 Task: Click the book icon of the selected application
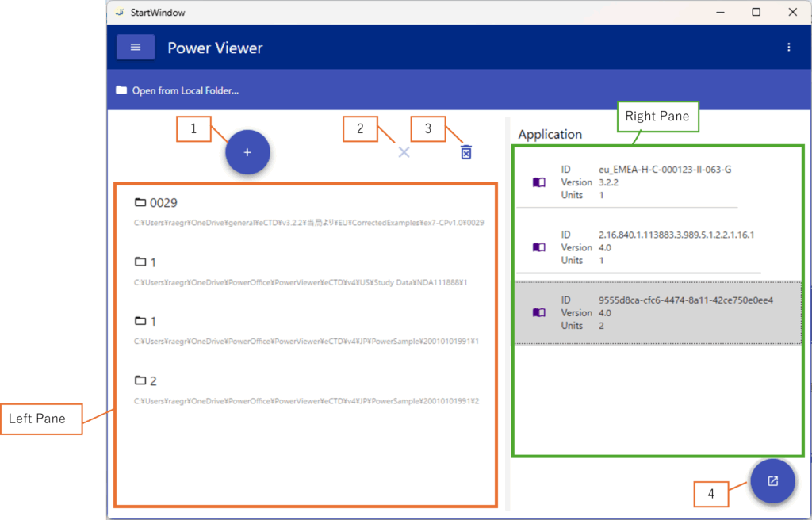[539, 313]
